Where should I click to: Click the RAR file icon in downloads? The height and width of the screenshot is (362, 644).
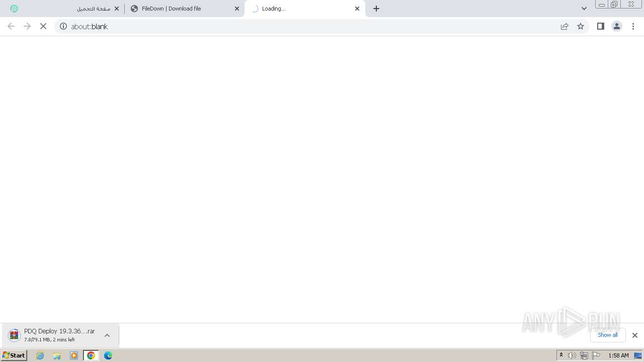coord(14,335)
